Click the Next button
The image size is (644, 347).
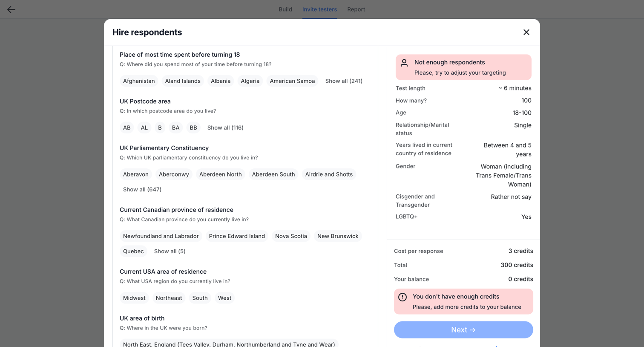463,330
